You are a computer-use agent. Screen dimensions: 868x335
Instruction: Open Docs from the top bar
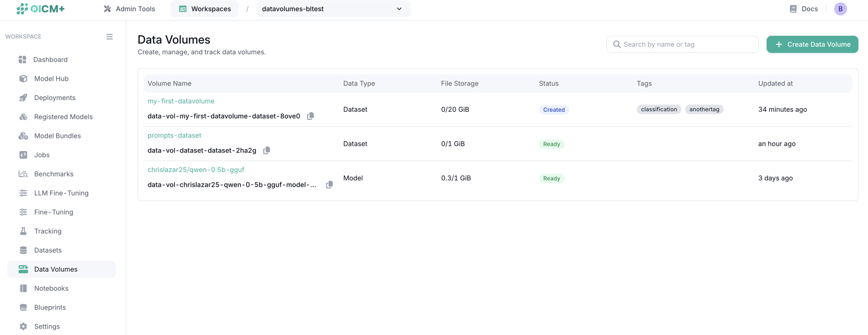803,9
